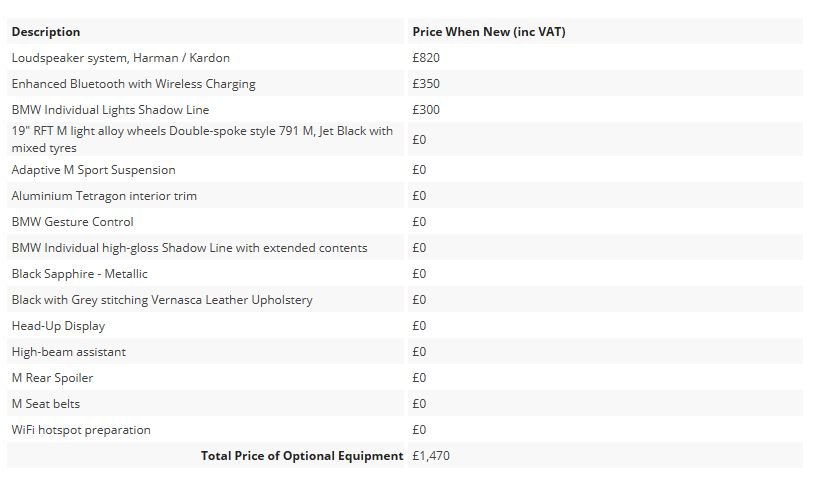Select the Harman / Kardon loudspeaker row
Viewport: 838px width, 484px height.
405,58
